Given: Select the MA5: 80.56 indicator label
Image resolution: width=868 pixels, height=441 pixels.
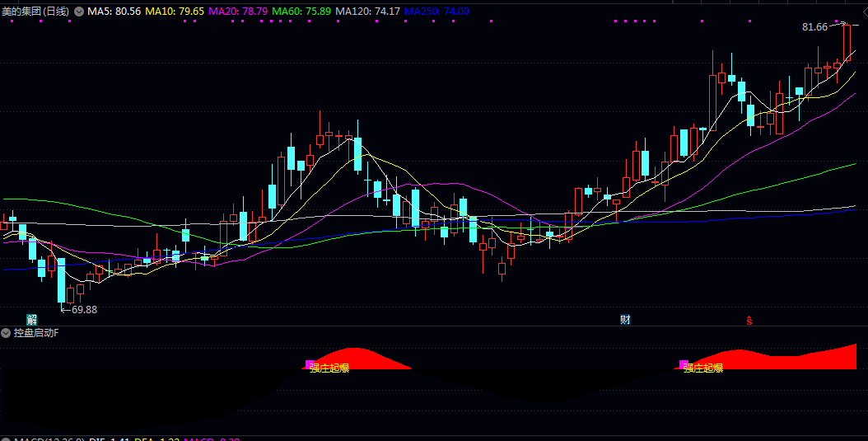Looking at the screenshot, I should tap(114, 11).
